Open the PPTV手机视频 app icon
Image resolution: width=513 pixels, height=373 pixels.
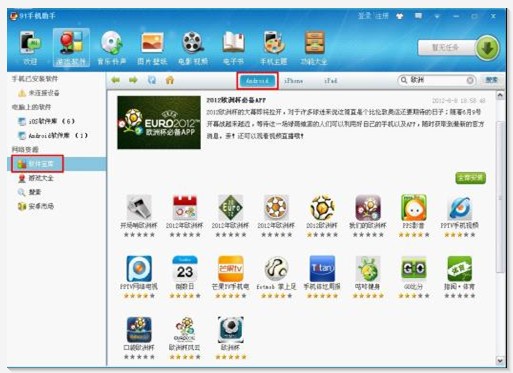[460, 207]
